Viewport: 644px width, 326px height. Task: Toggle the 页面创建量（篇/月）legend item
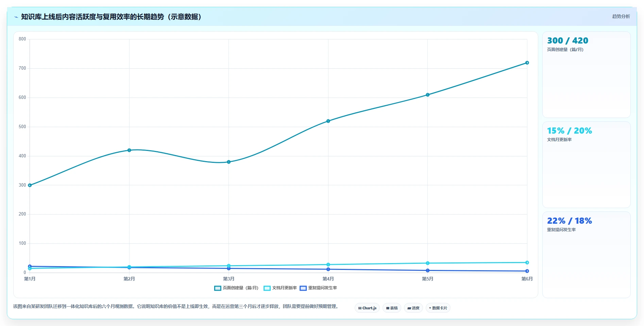click(236, 288)
